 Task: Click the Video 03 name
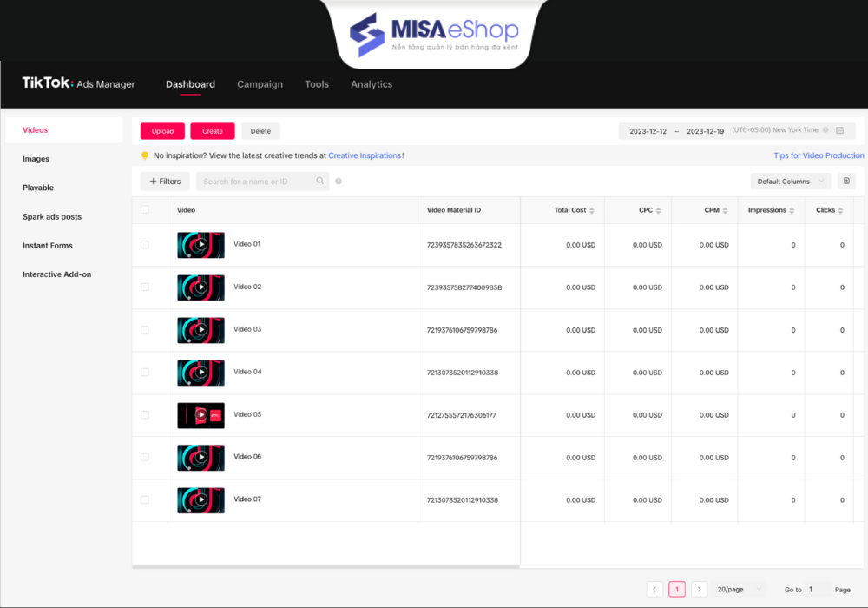click(247, 329)
